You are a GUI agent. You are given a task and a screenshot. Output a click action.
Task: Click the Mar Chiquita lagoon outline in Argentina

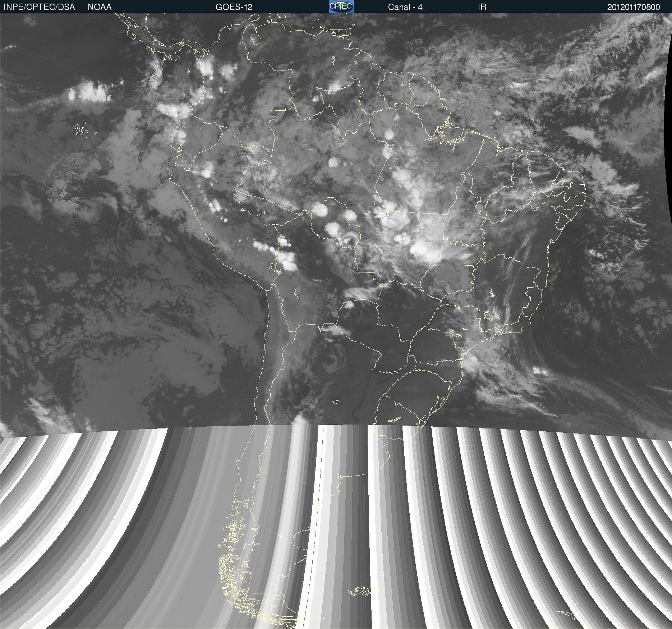click(x=336, y=402)
